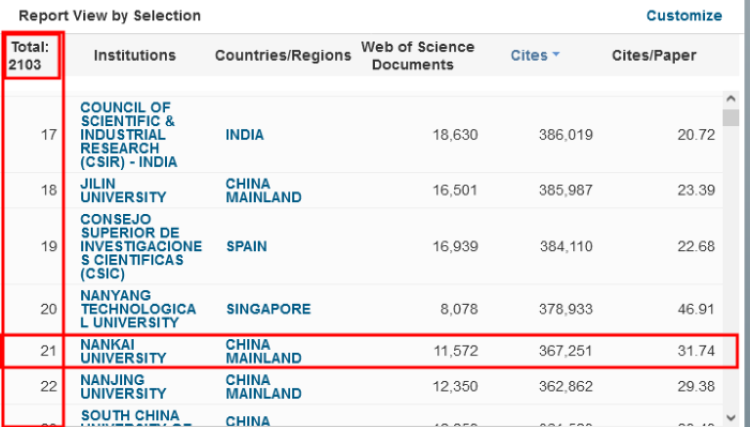The height and width of the screenshot is (427, 750).
Task: Open Council of Scientific & Industrial Research link
Action: tap(128, 134)
